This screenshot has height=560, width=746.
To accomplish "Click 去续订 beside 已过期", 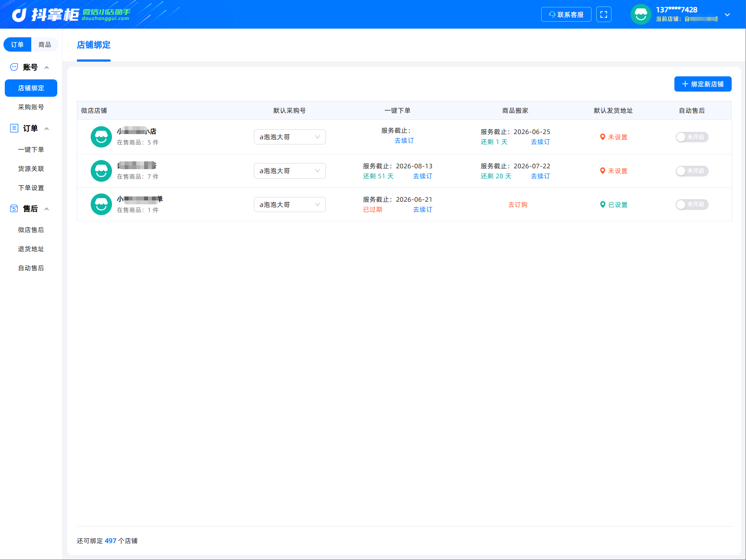I will pyautogui.click(x=423, y=210).
